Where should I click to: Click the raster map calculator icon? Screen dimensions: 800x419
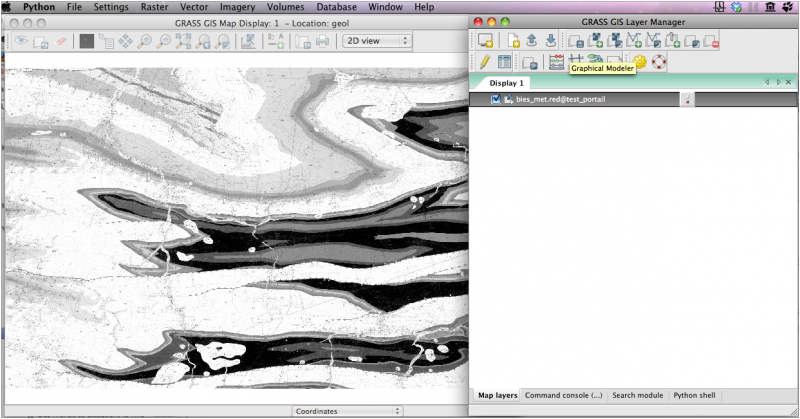click(x=556, y=62)
